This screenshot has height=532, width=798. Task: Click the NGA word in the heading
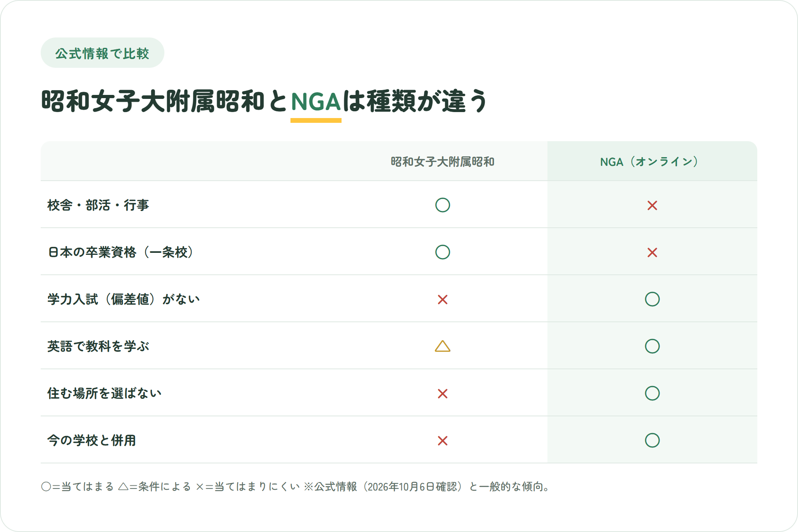coord(316,101)
